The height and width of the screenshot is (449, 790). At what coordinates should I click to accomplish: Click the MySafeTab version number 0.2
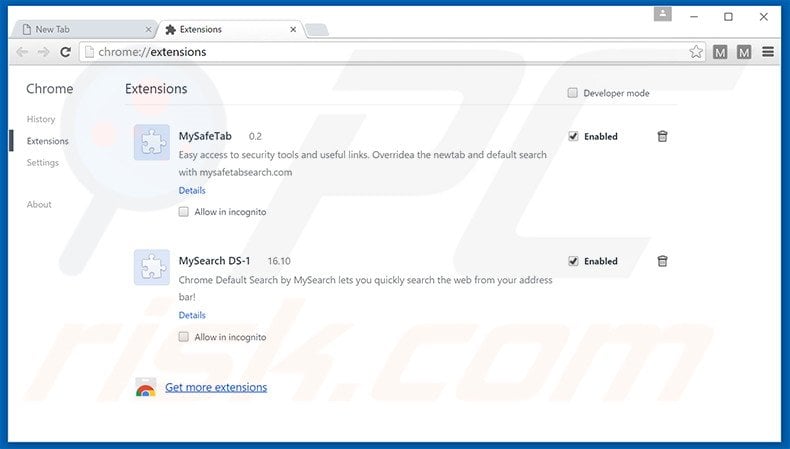(x=255, y=137)
